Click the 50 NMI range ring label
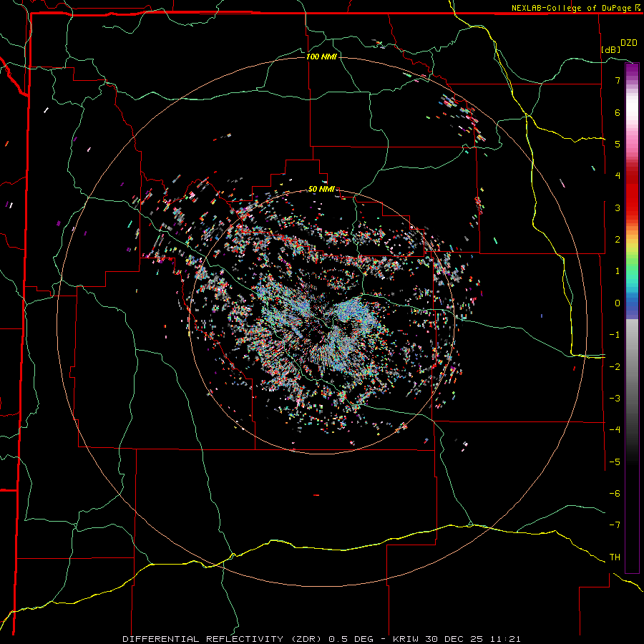 pyautogui.click(x=321, y=189)
